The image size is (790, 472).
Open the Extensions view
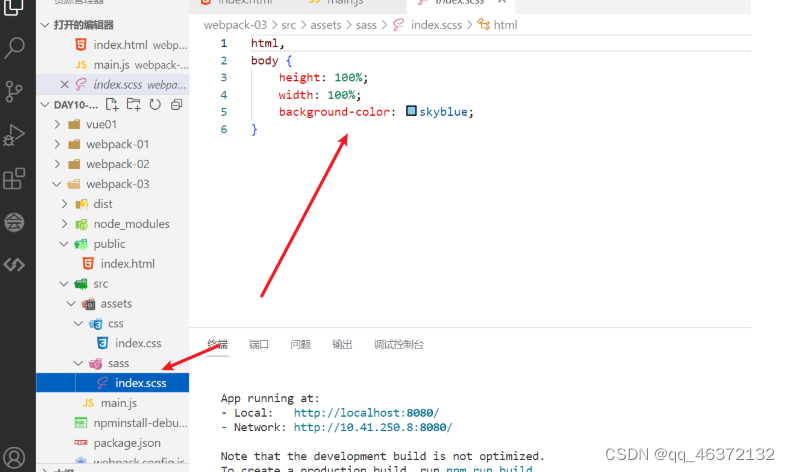click(x=14, y=178)
